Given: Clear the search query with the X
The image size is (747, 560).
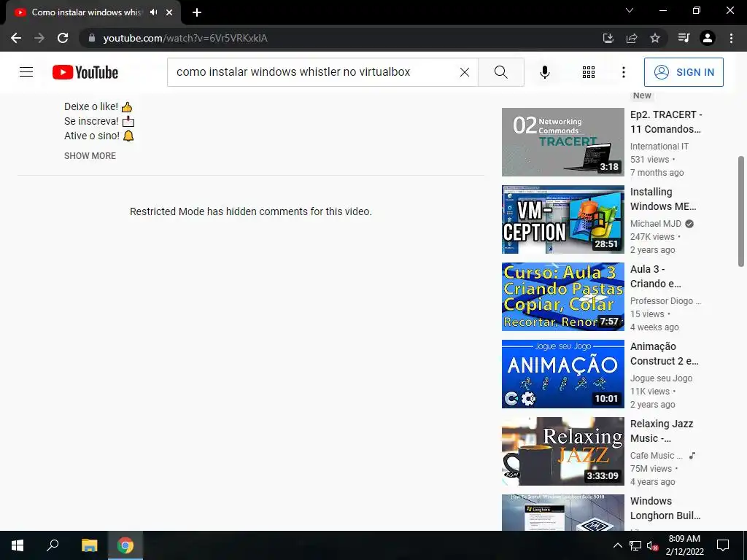Looking at the screenshot, I should tap(465, 72).
